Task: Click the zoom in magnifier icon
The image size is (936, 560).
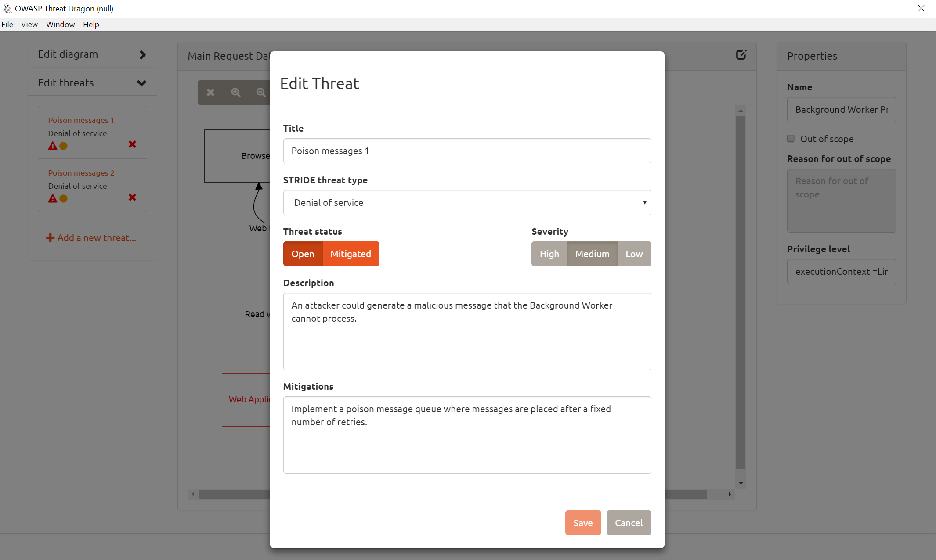Action: click(236, 93)
